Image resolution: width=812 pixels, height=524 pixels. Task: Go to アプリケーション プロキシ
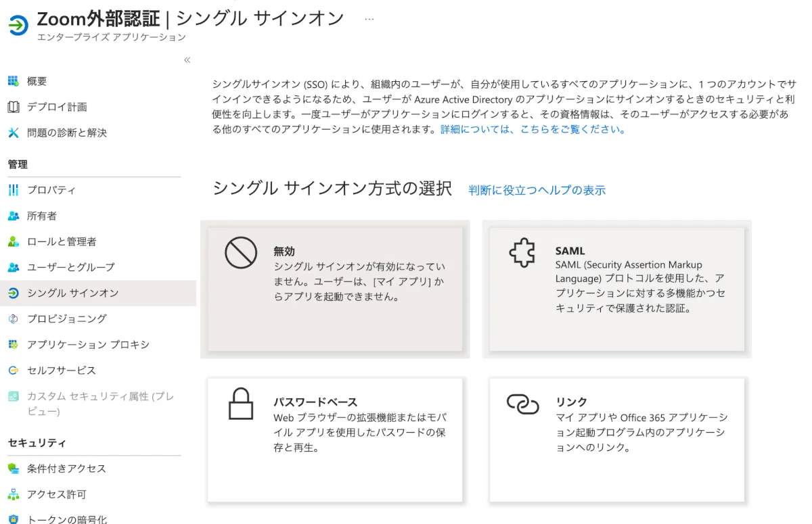(x=88, y=344)
